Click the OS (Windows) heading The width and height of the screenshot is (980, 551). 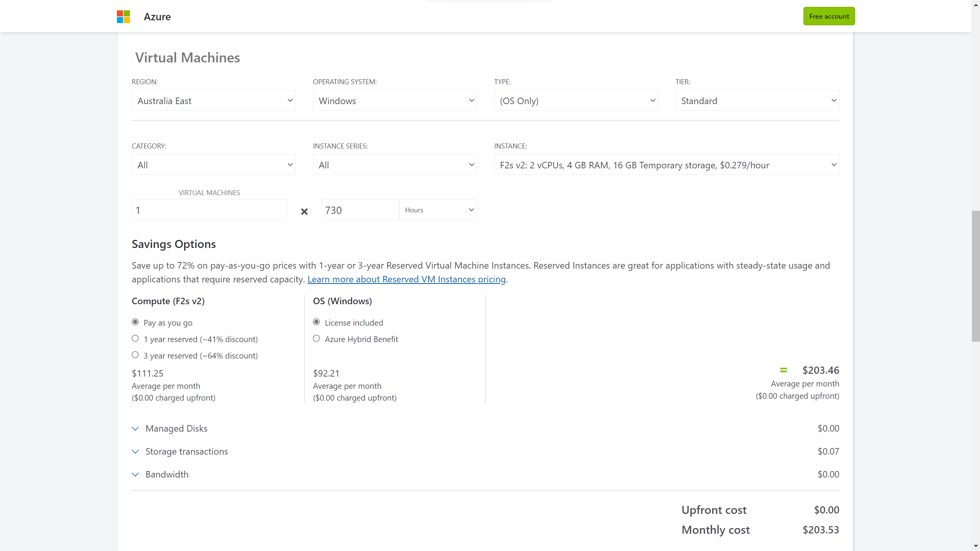coord(342,301)
